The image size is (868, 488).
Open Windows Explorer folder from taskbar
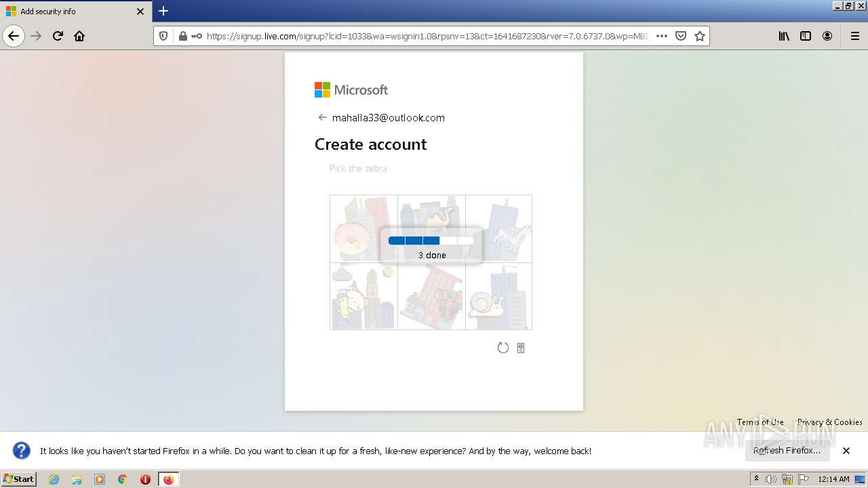(77, 479)
